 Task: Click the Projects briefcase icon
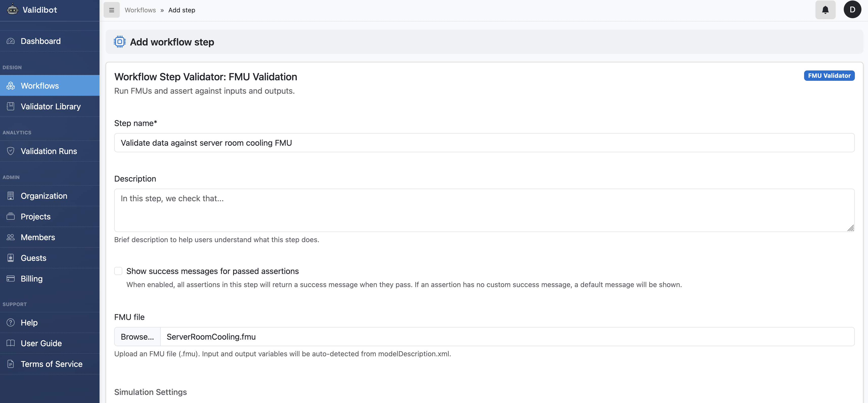[10, 216]
